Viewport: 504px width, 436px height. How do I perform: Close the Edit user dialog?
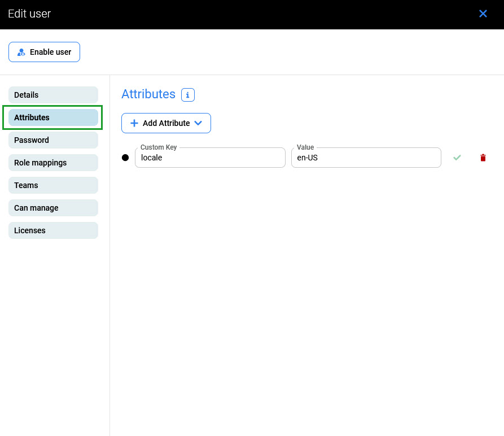pos(483,14)
